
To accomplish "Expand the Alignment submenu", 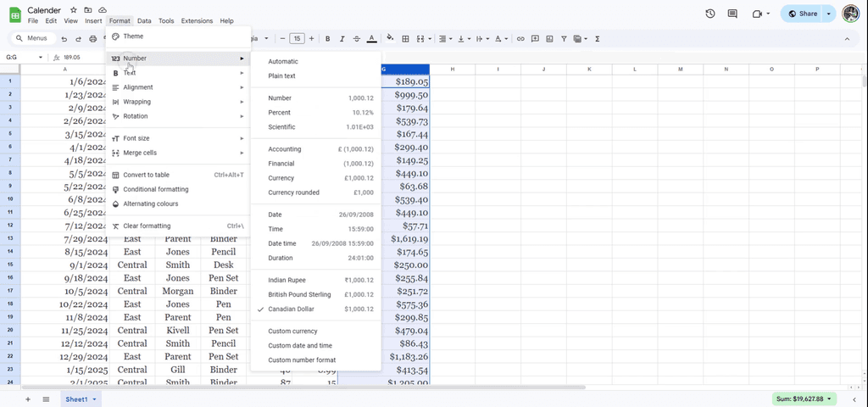I will tap(178, 87).
